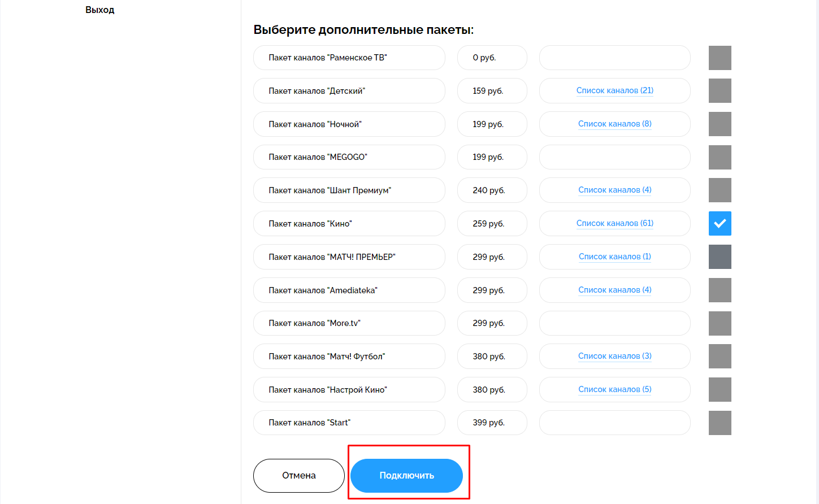Select the "Ночной" package checkbox
The image size is (819, 504).
(720, 124)
